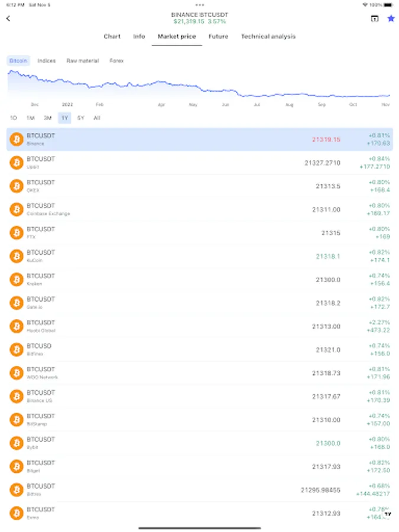Image resolution: width=399 pixels, height=532 pixels.
Task: Select the Raw material category filter
Action: click(x=83, y=61)
